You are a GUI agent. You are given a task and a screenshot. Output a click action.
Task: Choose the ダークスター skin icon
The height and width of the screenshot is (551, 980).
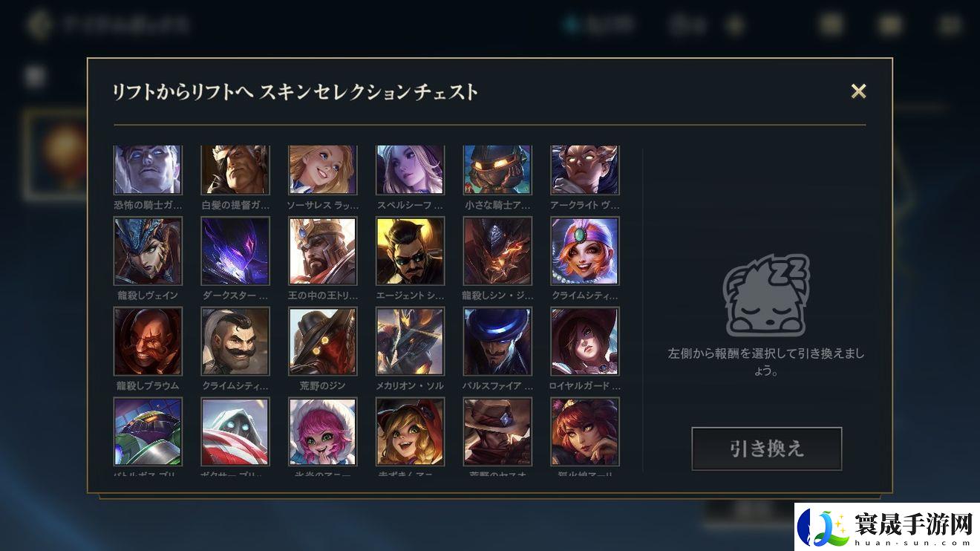(x=235, y=251)
